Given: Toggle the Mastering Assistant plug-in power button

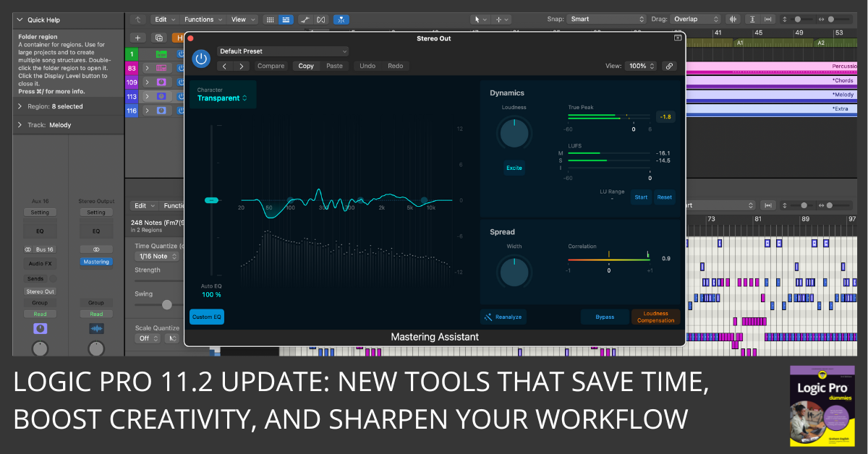Looking at the screenshot, I should [201, 58].
